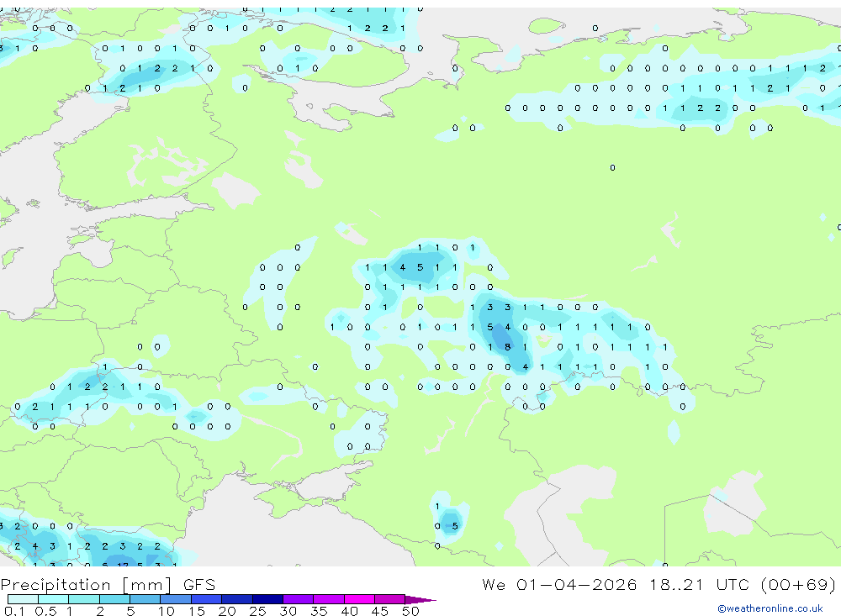Click the over-50 arrow tip of legend

point(420,599)
